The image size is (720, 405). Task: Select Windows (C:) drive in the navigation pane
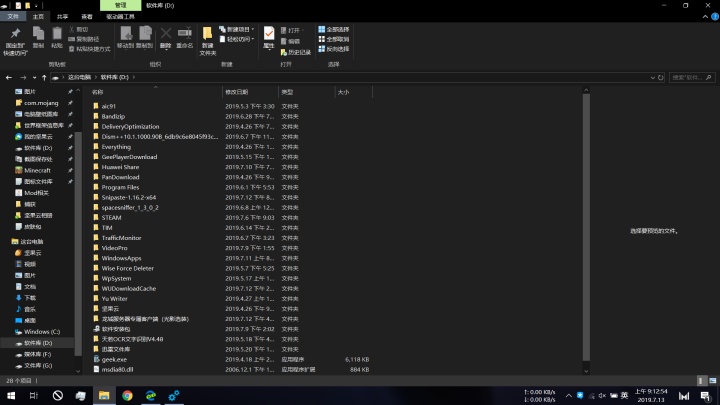coord(42,332)
